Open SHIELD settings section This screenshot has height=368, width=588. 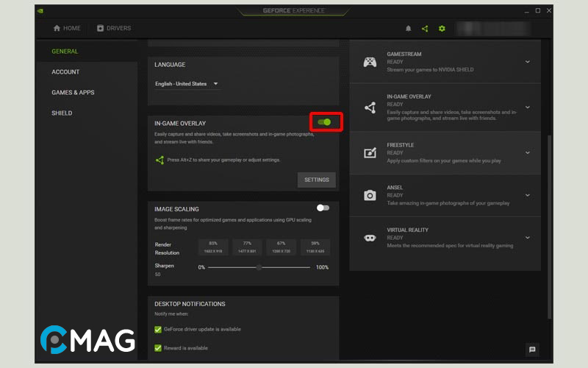point(62,113)
